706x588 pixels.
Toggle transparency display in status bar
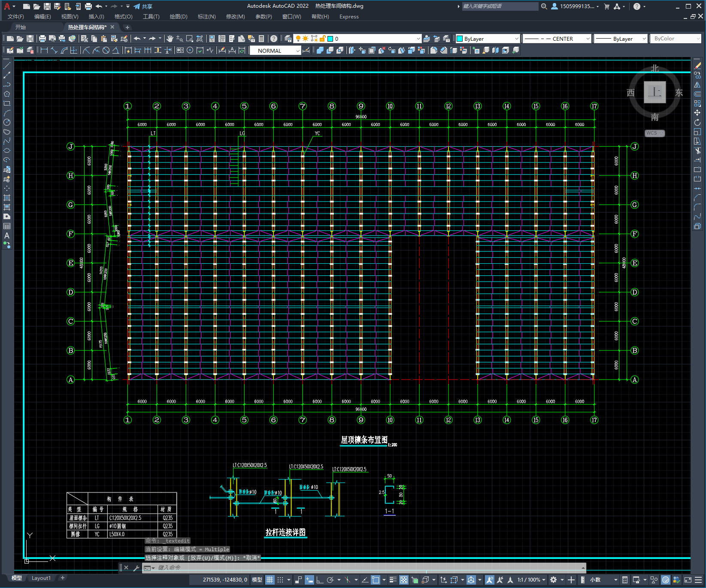coord(404,580)
